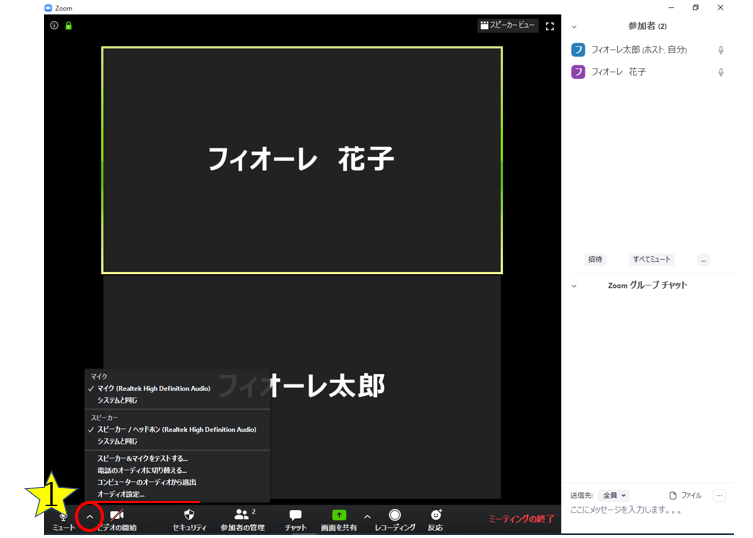Minimize the Zoom window
Viewport: 753px width, 538px height.
click(x=671, y=7)
